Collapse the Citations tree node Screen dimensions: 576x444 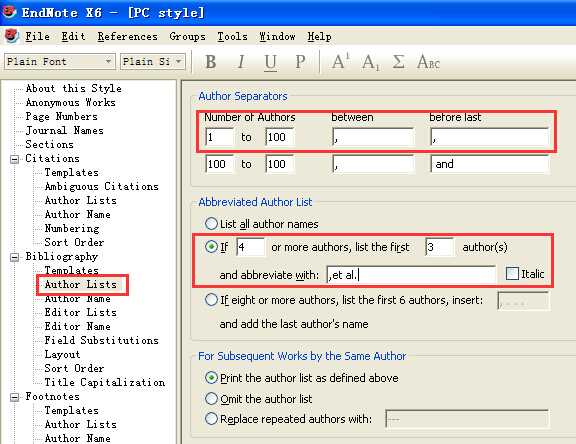[x=14, y=159]
